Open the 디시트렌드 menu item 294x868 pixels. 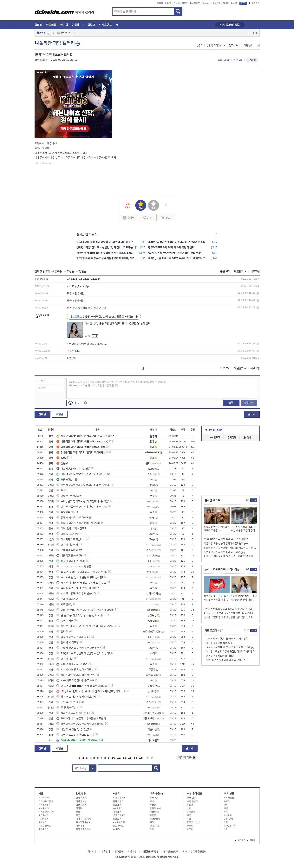105,25
